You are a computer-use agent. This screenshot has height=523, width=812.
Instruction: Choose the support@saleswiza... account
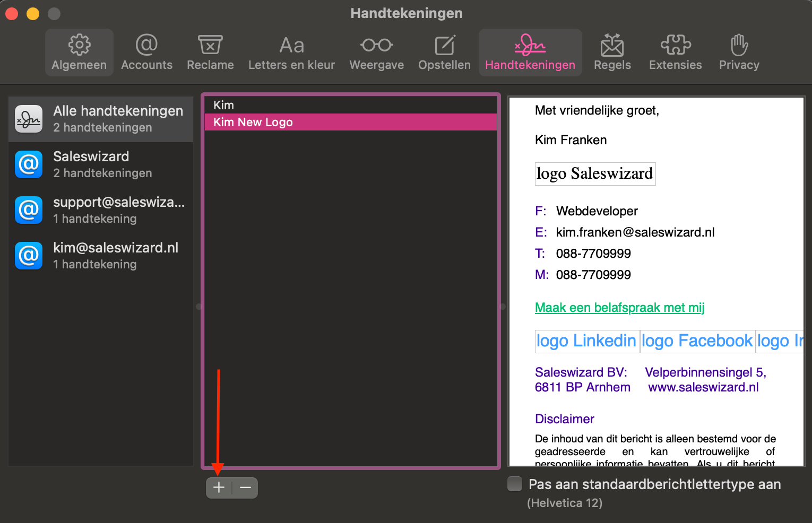(x=101, y=210)
